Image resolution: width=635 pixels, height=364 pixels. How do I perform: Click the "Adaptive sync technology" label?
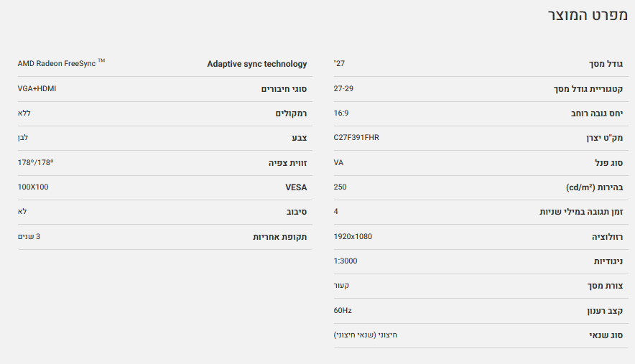[256, 64]
